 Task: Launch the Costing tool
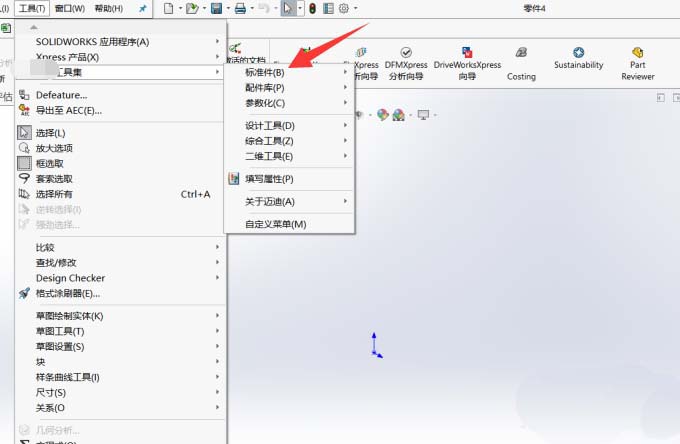pos(521,63)
